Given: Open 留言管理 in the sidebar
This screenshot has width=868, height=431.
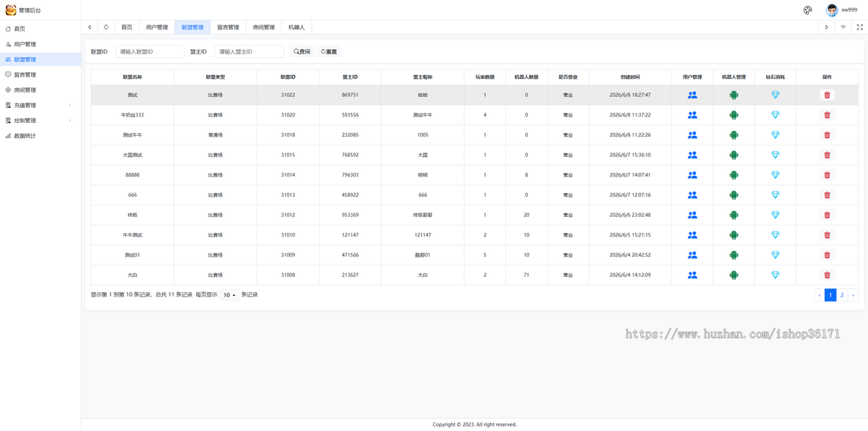Looking at the screenshot, I should (41, 74).
